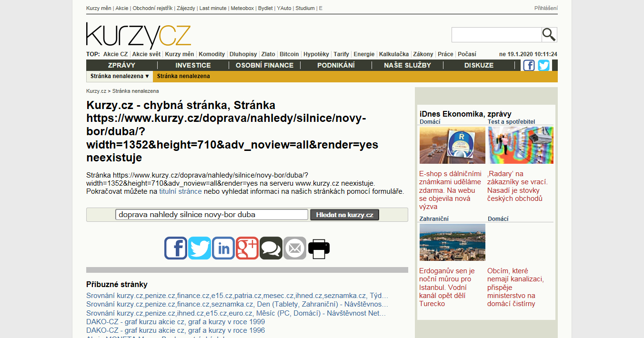Click the kurzy.cz logo

tap(139, 35)
